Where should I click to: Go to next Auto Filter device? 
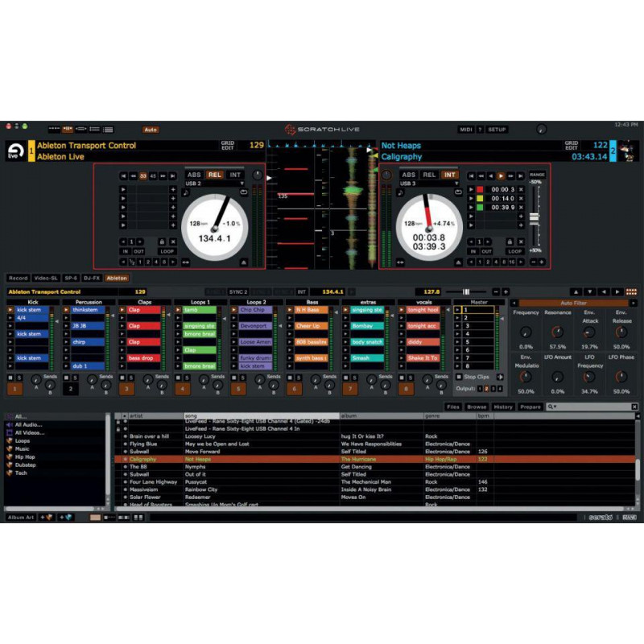tap(634, 303)
